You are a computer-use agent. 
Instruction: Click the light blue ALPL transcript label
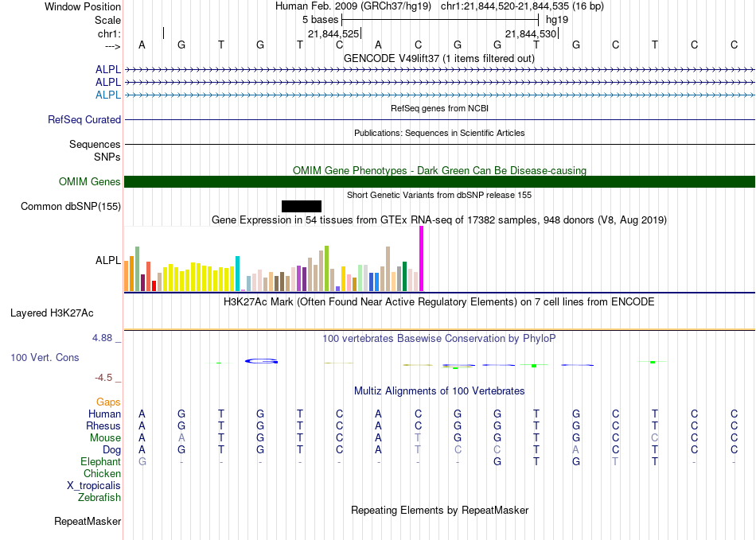coord(108,95)
